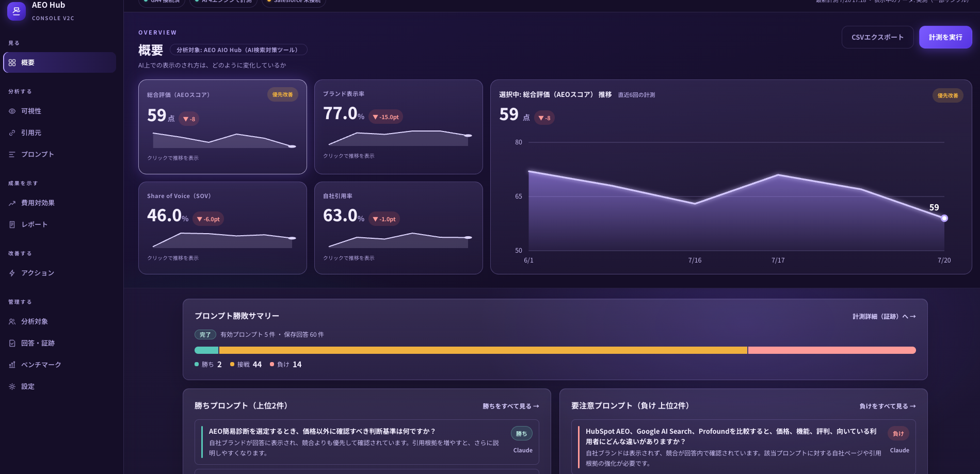Open 費用対効果 via its trend-arrow icon
Screen dimensions: 980x474
12,203
